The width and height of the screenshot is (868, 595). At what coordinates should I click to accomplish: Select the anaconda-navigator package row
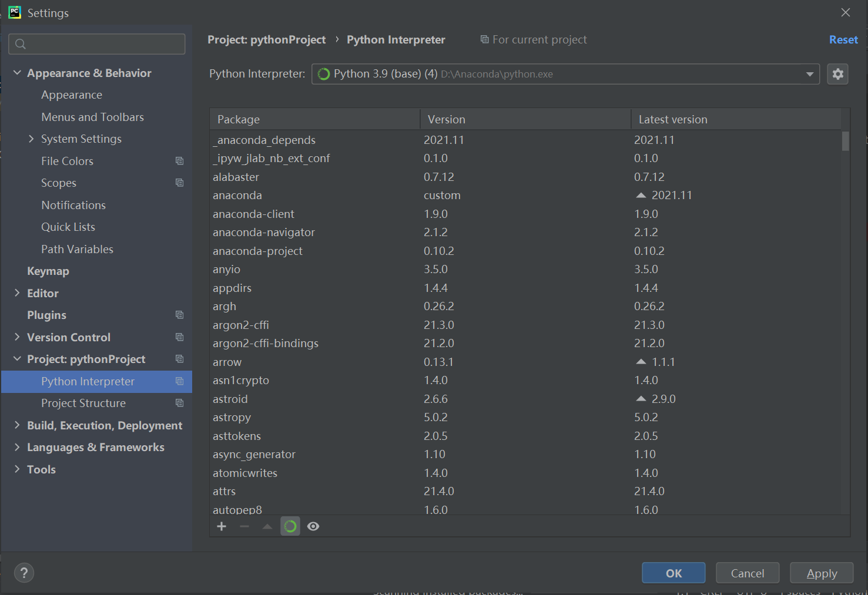[x=525, y=232]
